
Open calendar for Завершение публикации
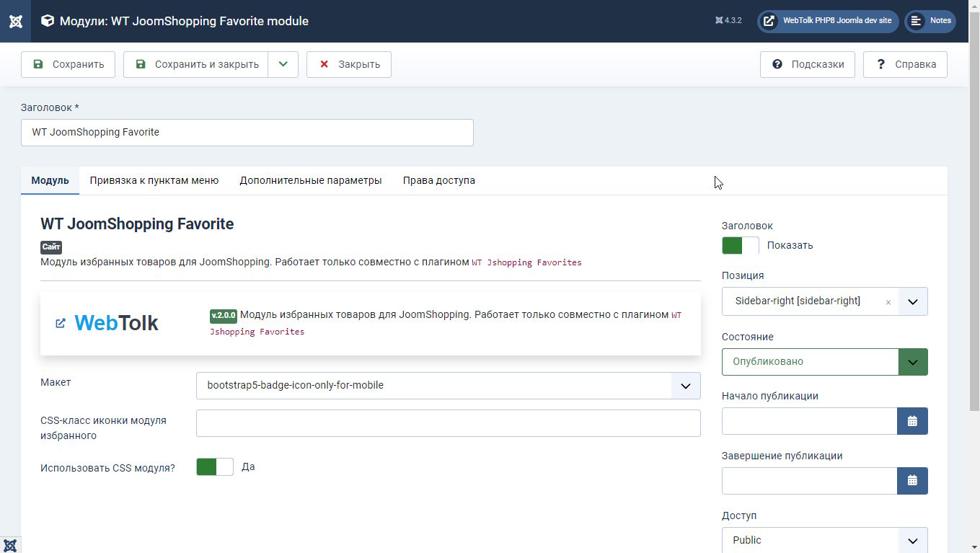(x=912, y=481)
